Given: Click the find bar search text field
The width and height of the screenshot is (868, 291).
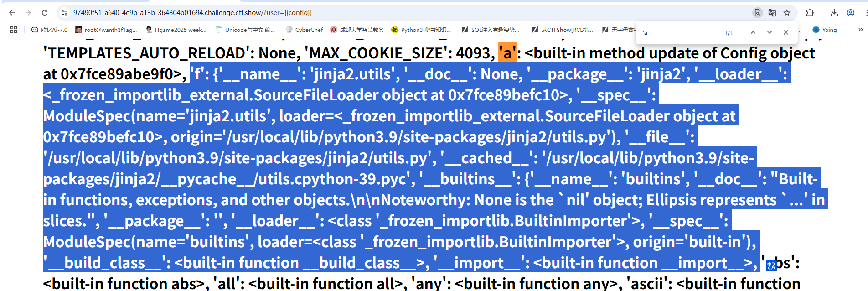Looking at the screenshot, I should (x=679, y=32).
